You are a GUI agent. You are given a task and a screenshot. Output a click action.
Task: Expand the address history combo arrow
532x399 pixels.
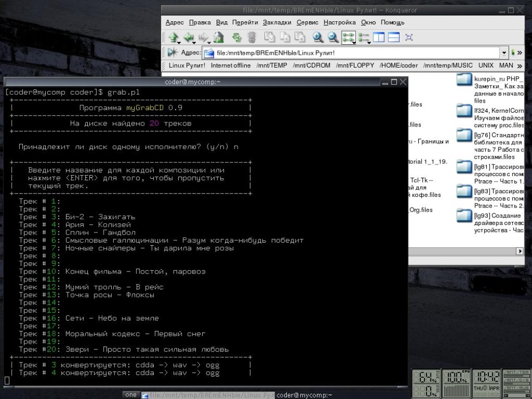504,53
